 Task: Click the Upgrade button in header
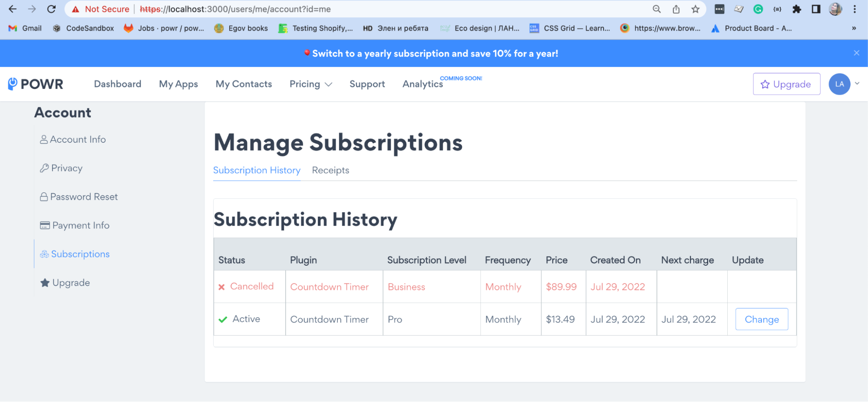click(x=786, y=84)
